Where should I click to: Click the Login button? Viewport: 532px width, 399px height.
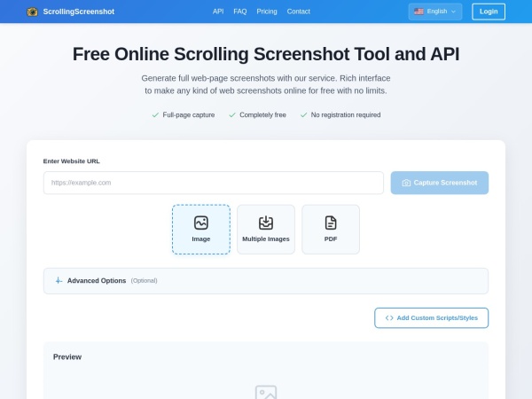(489, 12)
